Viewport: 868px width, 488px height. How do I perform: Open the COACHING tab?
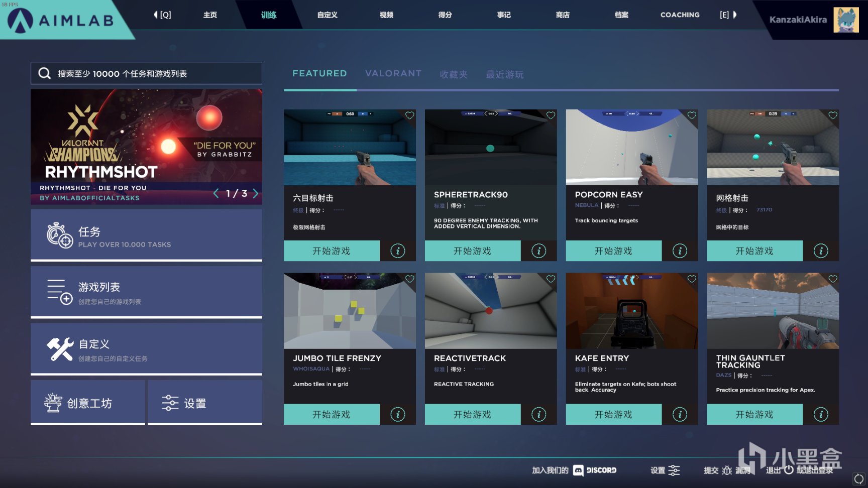point(680,15)
